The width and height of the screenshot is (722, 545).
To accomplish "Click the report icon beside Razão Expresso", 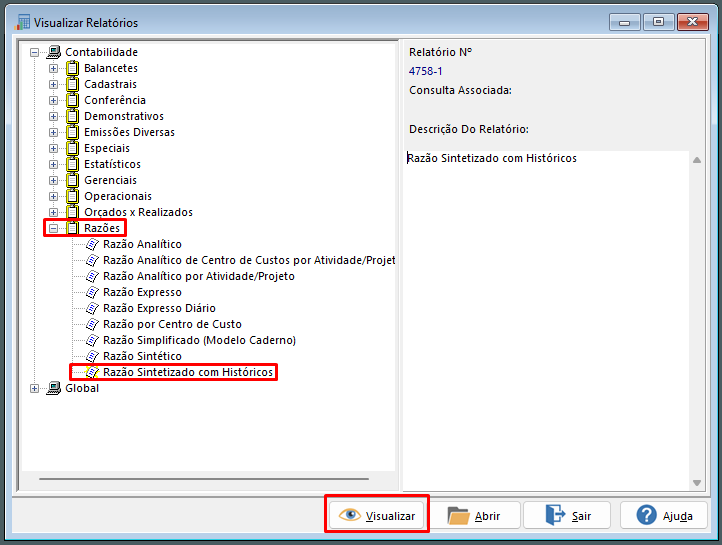I will click(92, 292).
